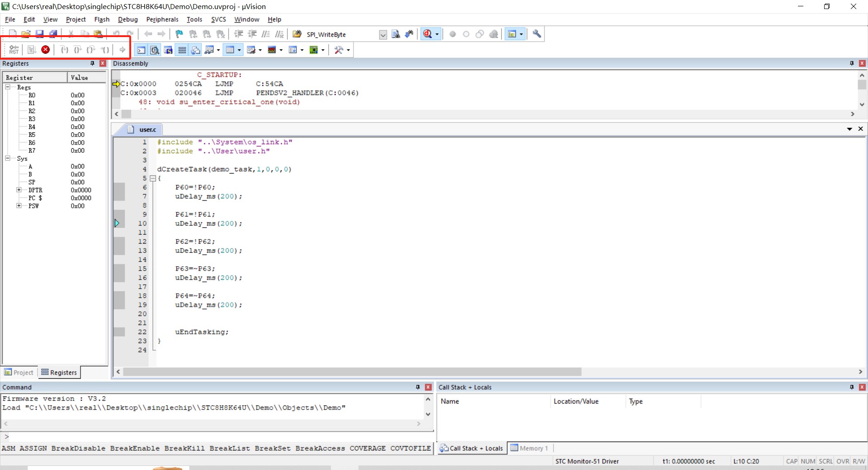Click the editor horizontal scrollbar thumb
The image size is (868, 470).
pos(352,371)
